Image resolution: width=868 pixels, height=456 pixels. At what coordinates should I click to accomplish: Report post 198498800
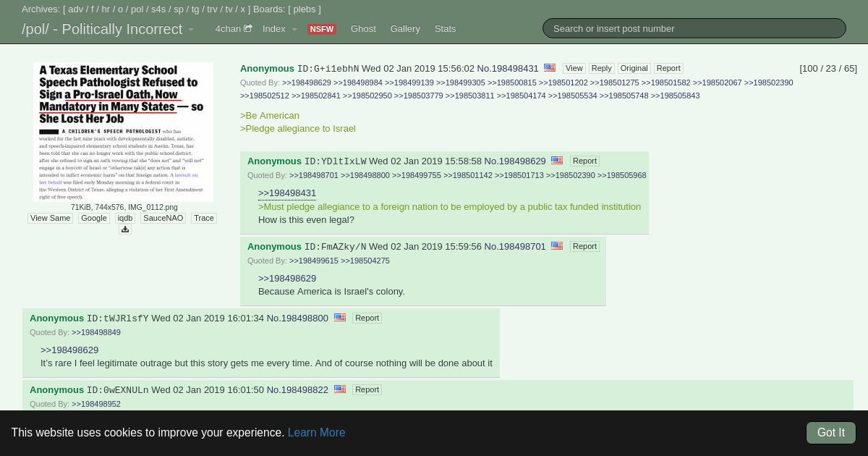point(367,318)
